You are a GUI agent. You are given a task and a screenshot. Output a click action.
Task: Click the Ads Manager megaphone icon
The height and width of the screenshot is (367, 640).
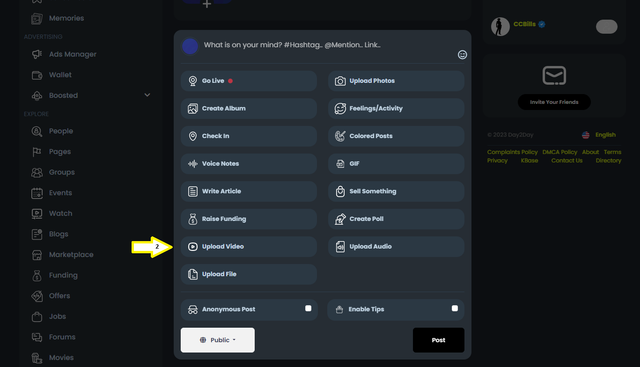37,54
